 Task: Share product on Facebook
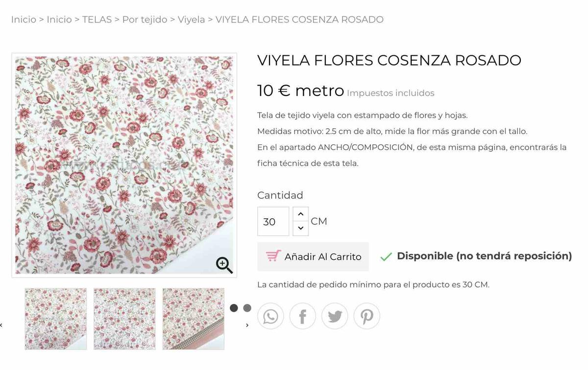coord(302,316)
